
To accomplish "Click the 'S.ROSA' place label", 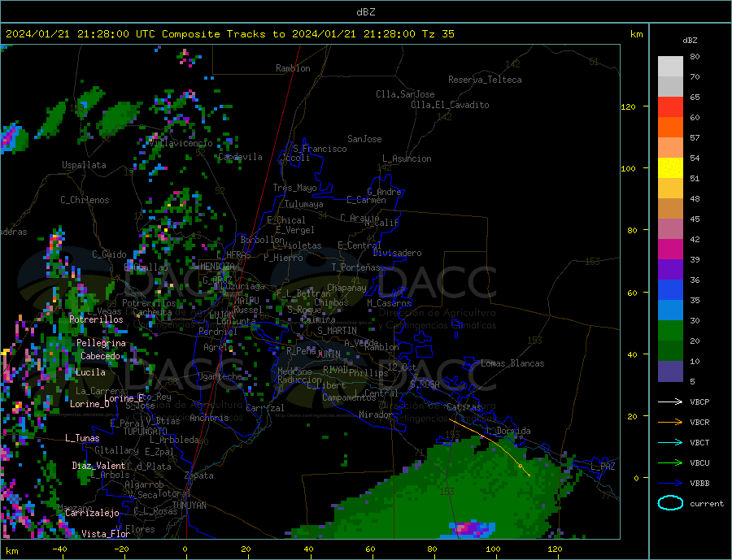I will [x=425, y=384].
